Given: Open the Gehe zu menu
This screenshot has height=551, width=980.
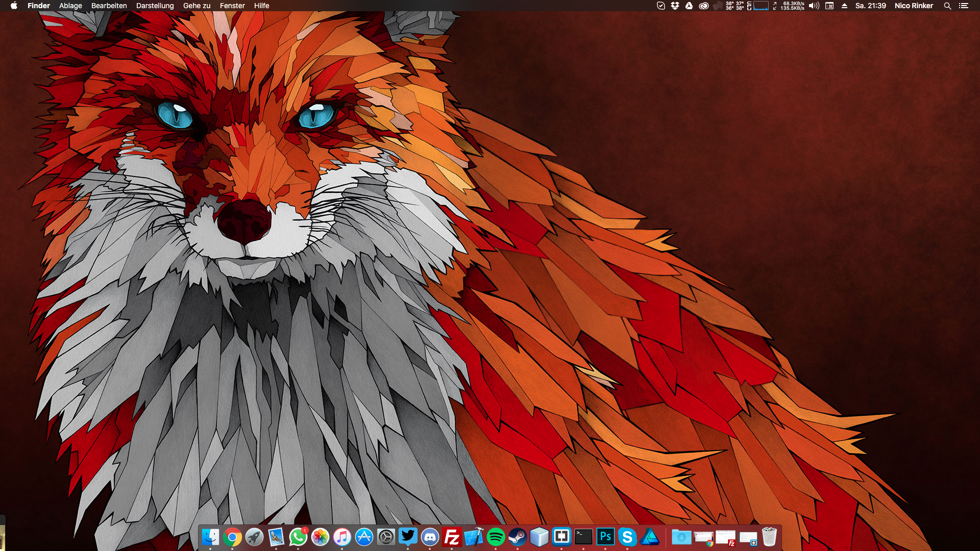Looking at the screenshot, I should click(x=197, y=6).
